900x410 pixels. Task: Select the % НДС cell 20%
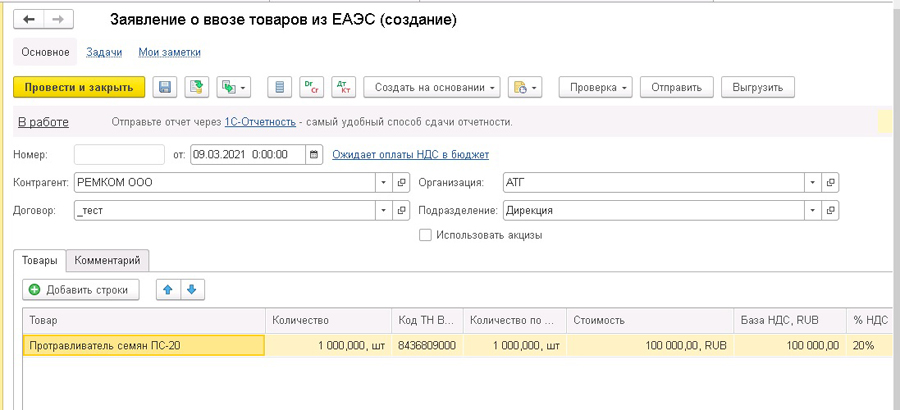pyautogui.click(x=872, y=346)
